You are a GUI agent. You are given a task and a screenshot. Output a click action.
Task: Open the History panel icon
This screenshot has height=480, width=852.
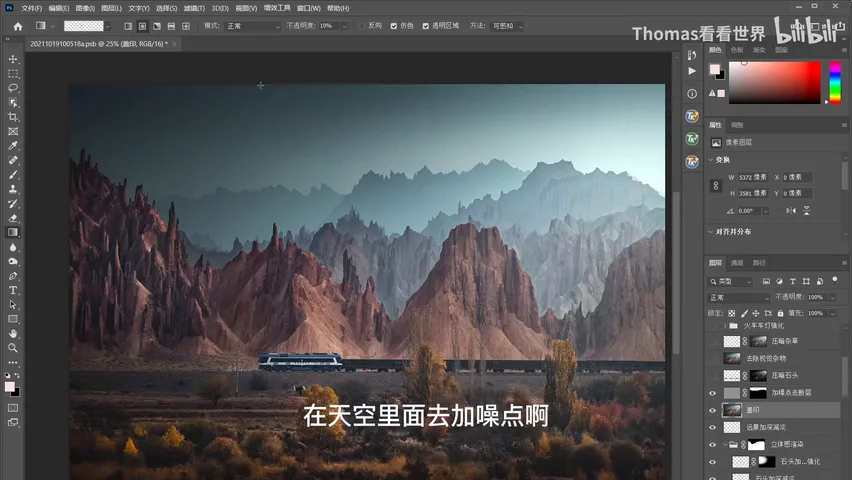[x=692, y=55]
